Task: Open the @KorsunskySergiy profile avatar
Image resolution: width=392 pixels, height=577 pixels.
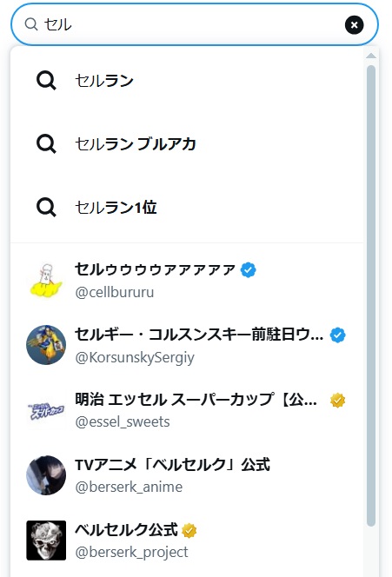Action: (46, 345)
